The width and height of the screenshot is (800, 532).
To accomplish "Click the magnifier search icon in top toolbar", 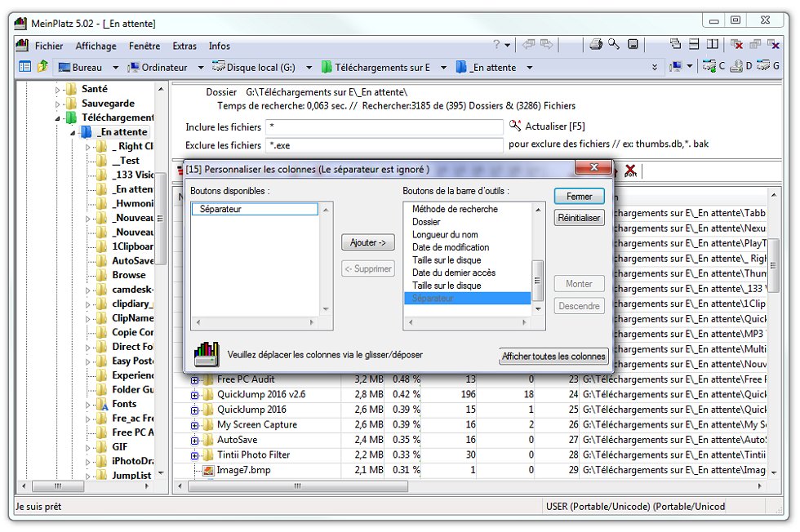I will tap(614, 44).
